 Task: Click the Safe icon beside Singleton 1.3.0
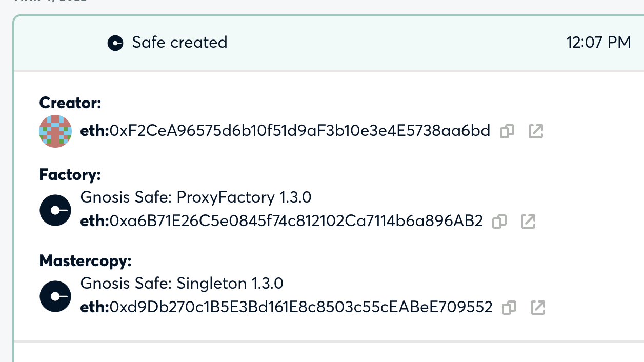(x=55, y=296)
